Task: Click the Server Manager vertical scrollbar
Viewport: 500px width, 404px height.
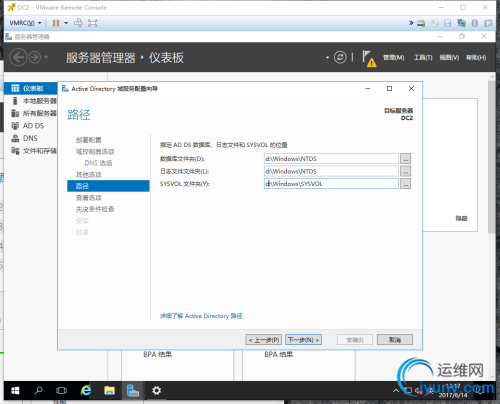Action: [x=492, y=157]
